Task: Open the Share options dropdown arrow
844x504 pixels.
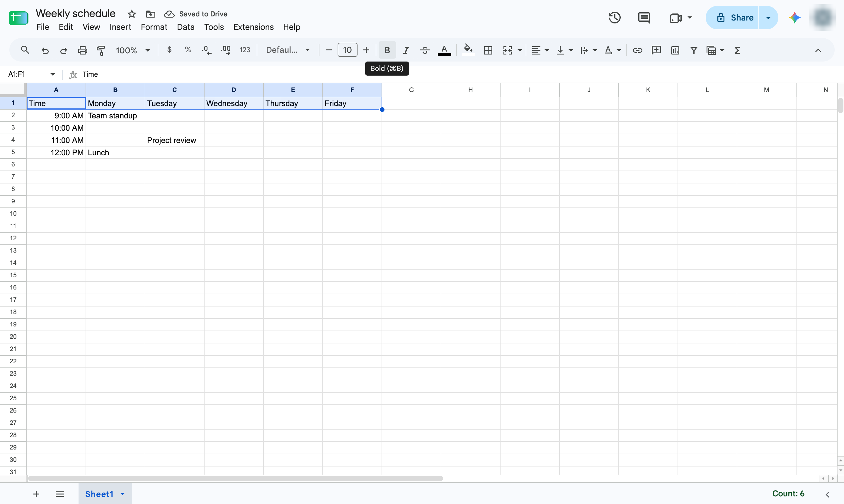Action: point(768,18)
